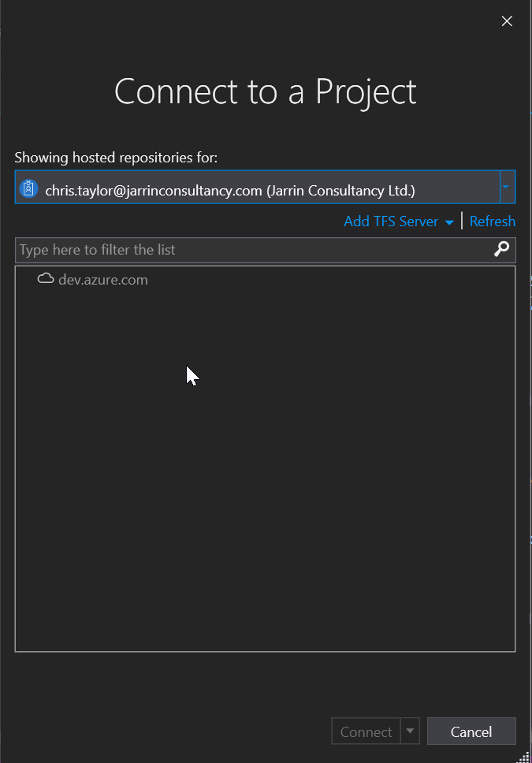Click the cloud icon next to dev.azure.com
The width and height of the screenshot is (532, 763).
pos(46,279)
